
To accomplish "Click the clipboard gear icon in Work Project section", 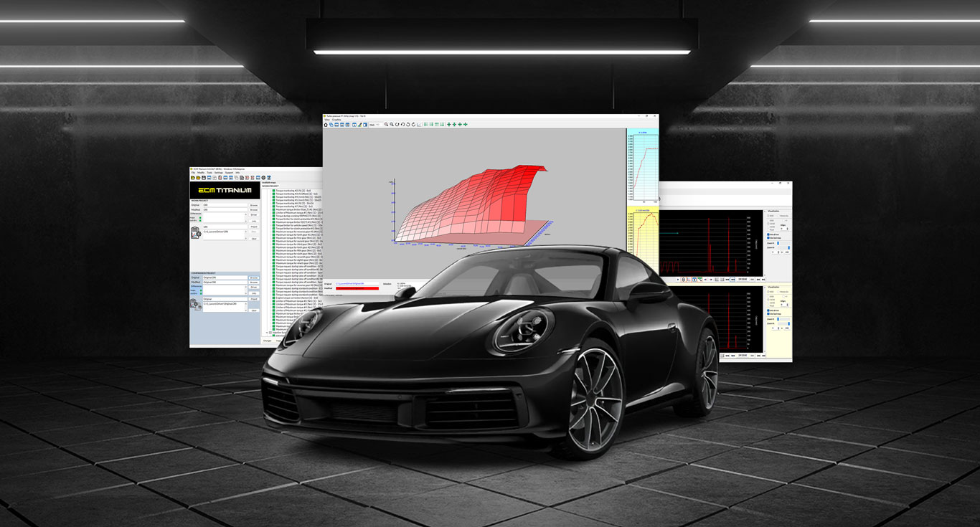I will (x=195, y=232).
